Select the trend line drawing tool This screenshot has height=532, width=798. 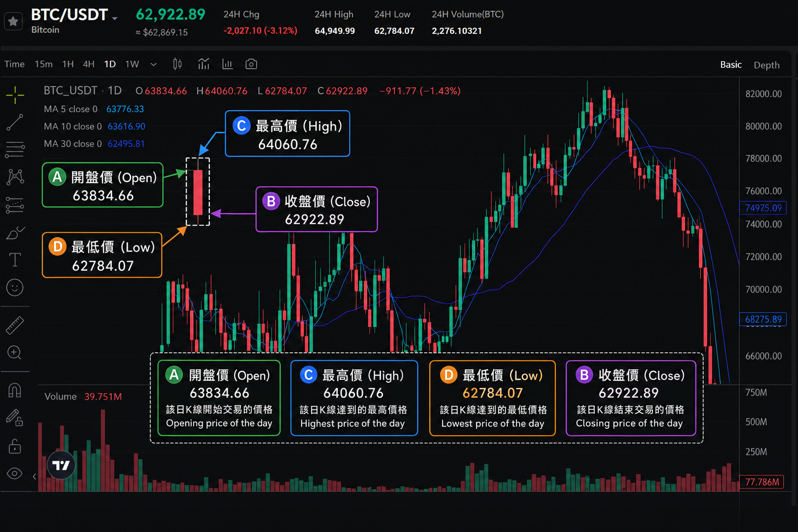pos(15,123)
